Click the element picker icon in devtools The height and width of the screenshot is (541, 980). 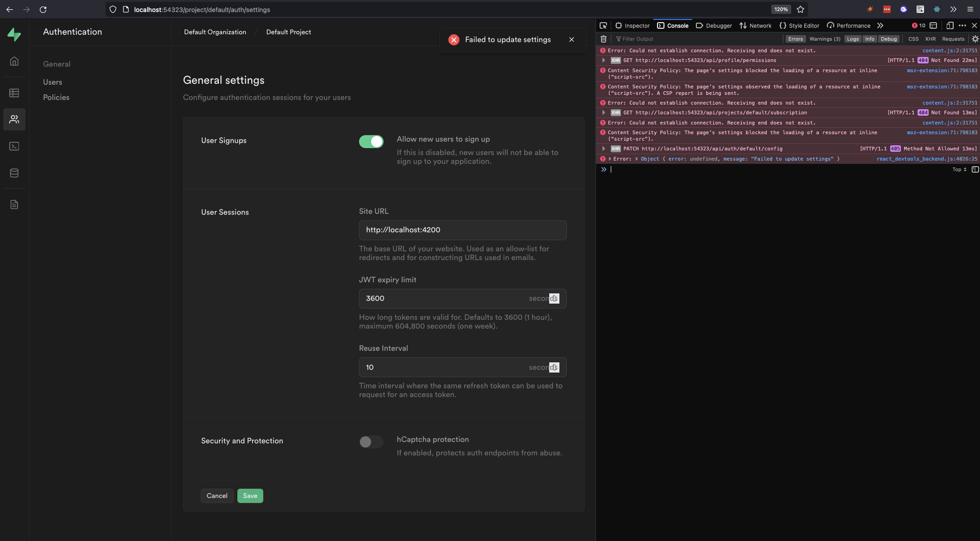[603, 25]
